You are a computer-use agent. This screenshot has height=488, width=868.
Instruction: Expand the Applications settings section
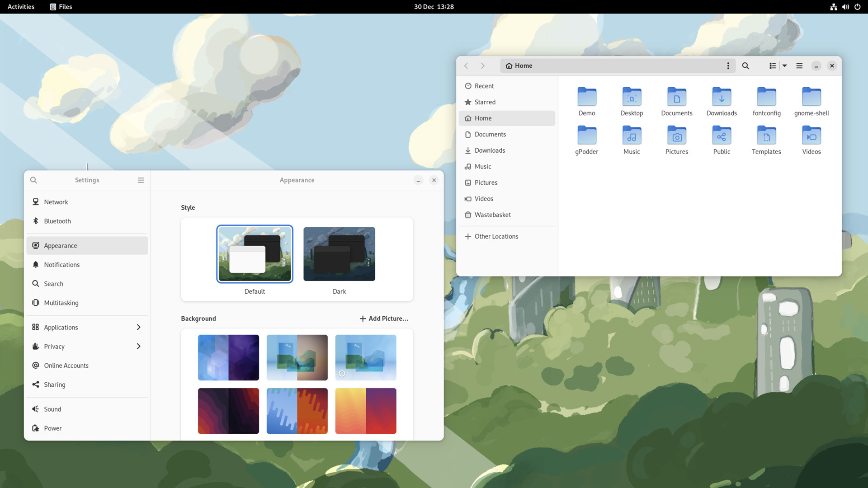(x=61, y=327)
